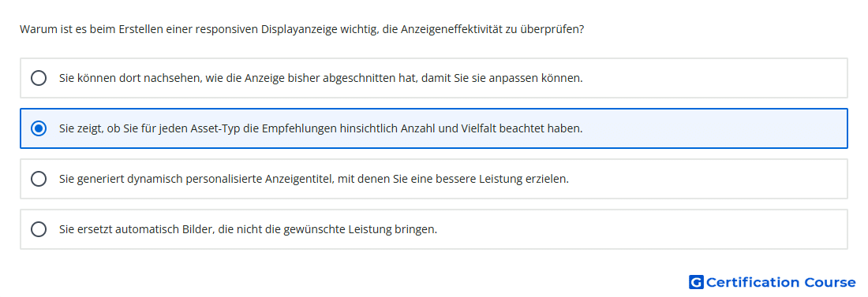Select radio button for 'Sie können dort nachsehen' answer
The image size is (868, 297).
(39, 78)
